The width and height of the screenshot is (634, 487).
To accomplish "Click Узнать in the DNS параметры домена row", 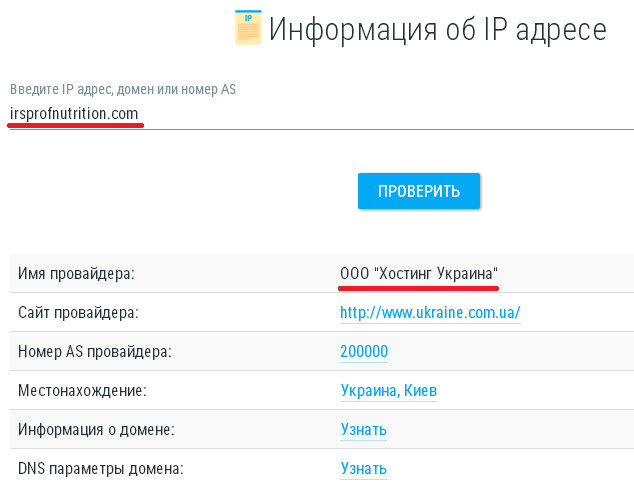I will [363, 468].
